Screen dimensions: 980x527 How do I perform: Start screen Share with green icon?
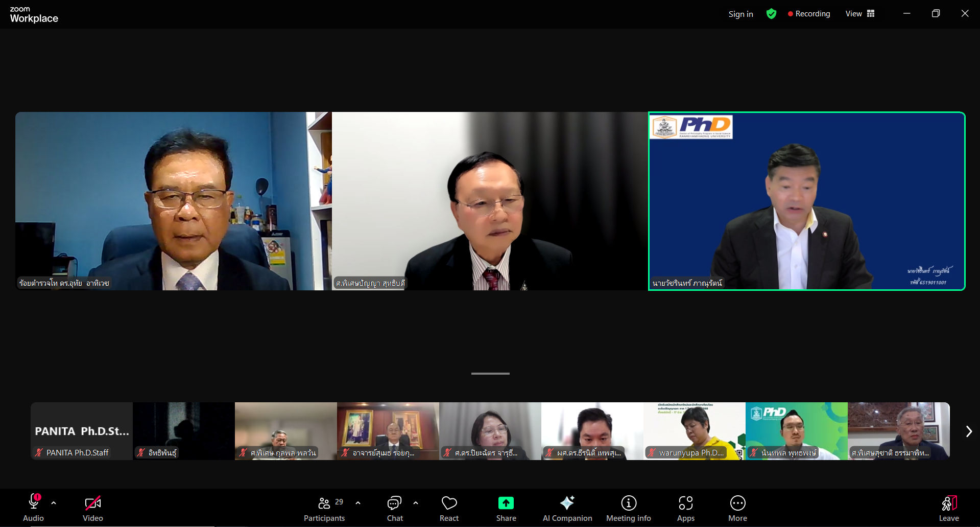(506, 509)
